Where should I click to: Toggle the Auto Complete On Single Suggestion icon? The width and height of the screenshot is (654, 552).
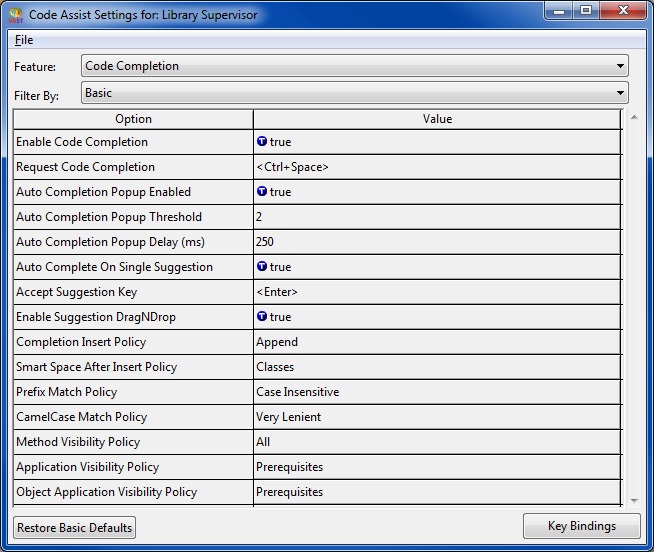coord(262,267)
